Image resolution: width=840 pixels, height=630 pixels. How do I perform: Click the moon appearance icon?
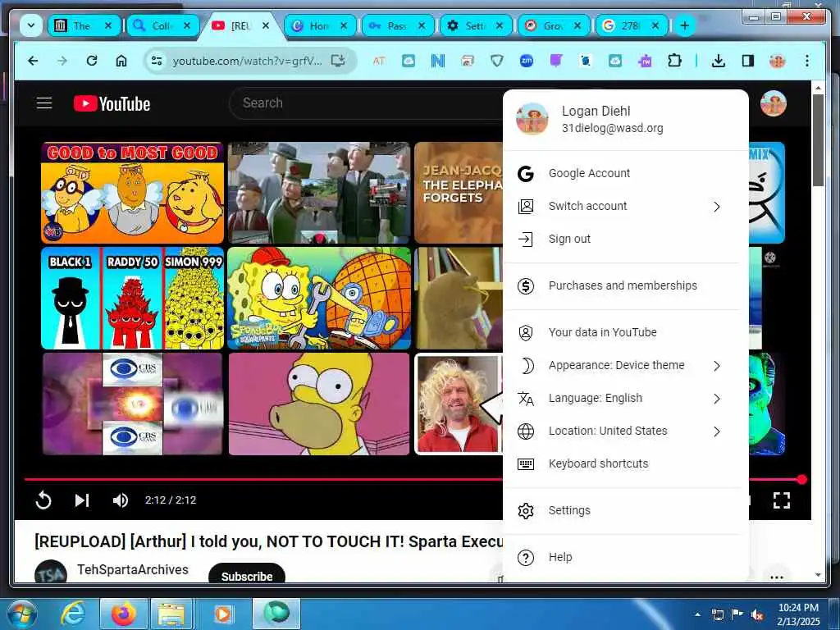click(x=527, y=365)
